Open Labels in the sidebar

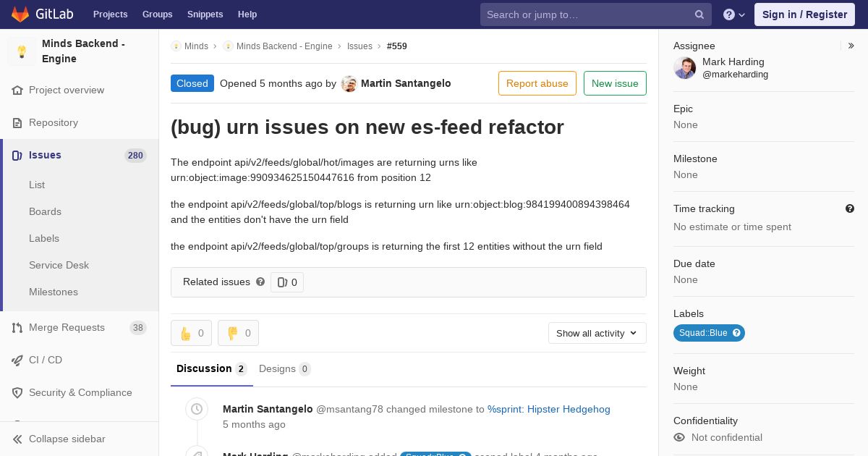44,238
